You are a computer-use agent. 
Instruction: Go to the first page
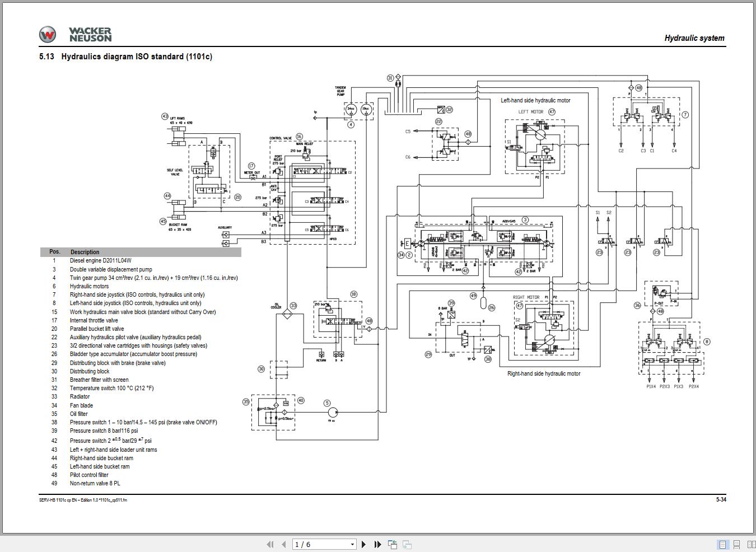coord(270,544)
